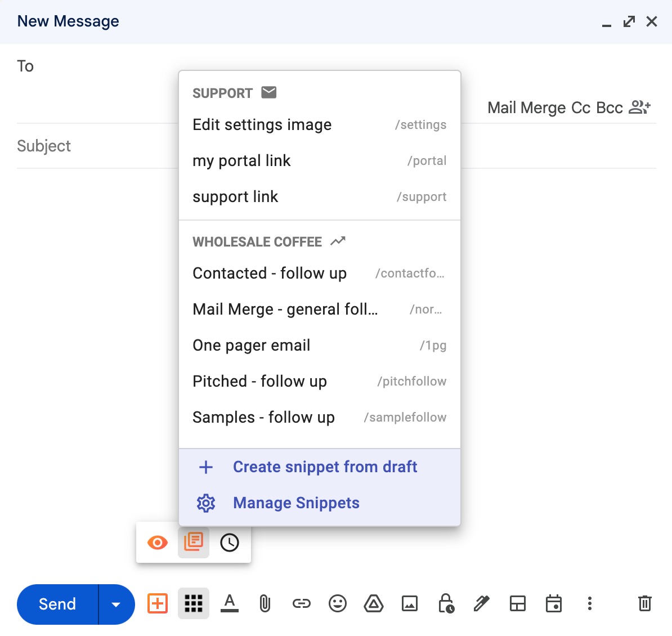Turn on confidential mode

tap(446, 603)
